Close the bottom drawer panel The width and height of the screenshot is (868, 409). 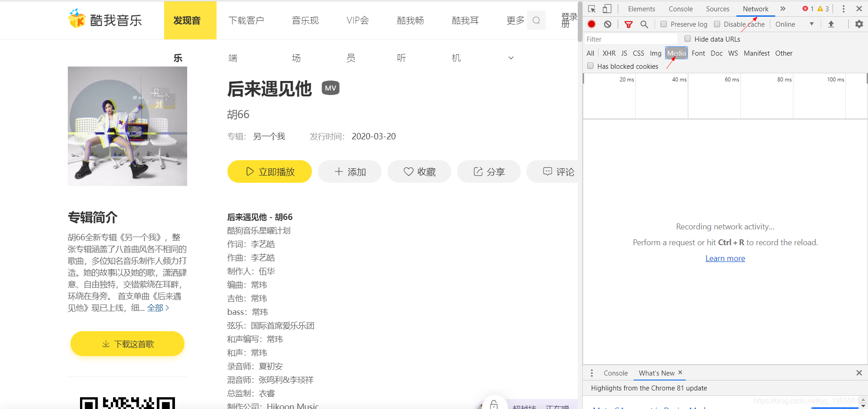coord(859,373)
